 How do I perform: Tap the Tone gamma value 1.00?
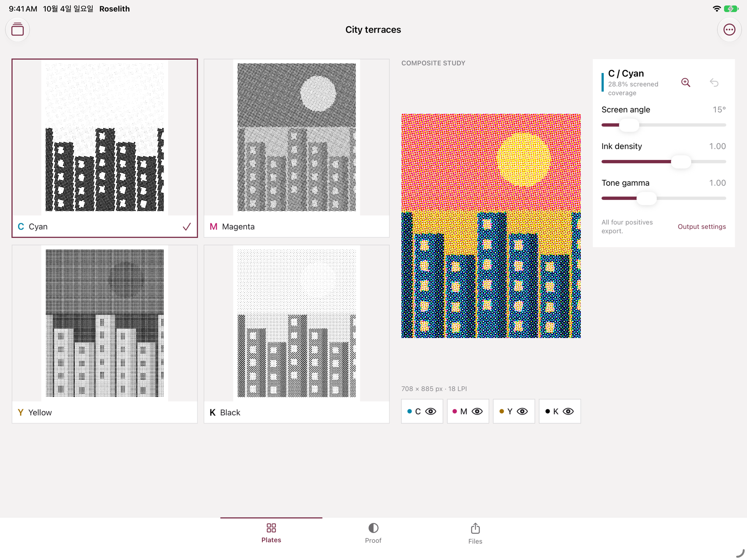(x=717, y=183)
